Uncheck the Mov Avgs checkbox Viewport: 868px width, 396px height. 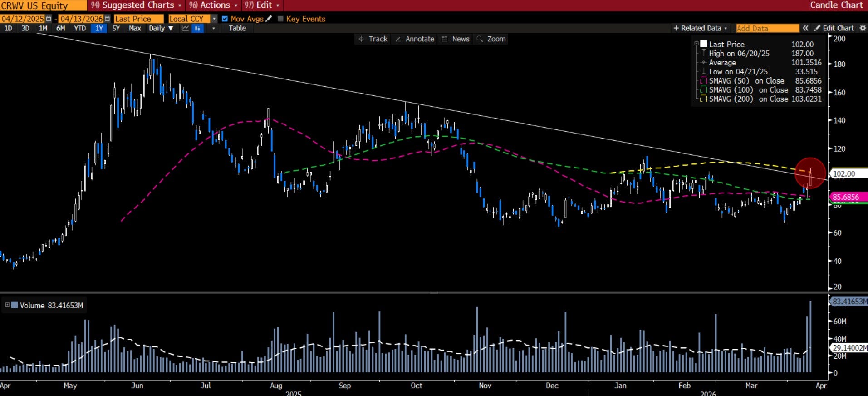pyautogui.click(x=225, y=19)
